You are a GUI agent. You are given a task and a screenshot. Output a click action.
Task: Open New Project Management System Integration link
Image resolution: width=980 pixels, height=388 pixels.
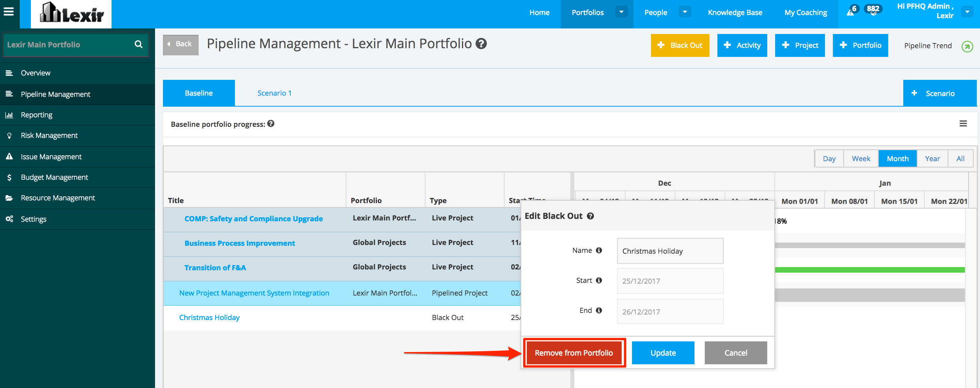[254, 293]
